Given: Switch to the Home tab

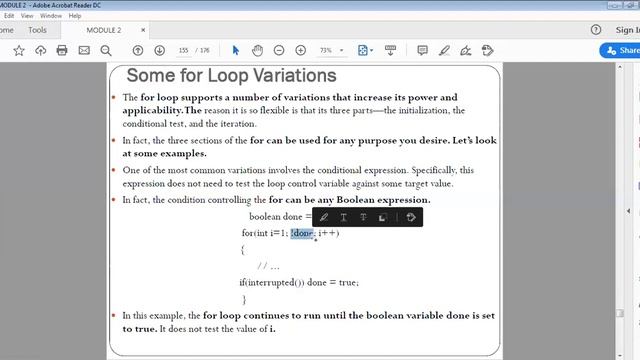Looking at the screenshot, I should [x=6, y=30].
